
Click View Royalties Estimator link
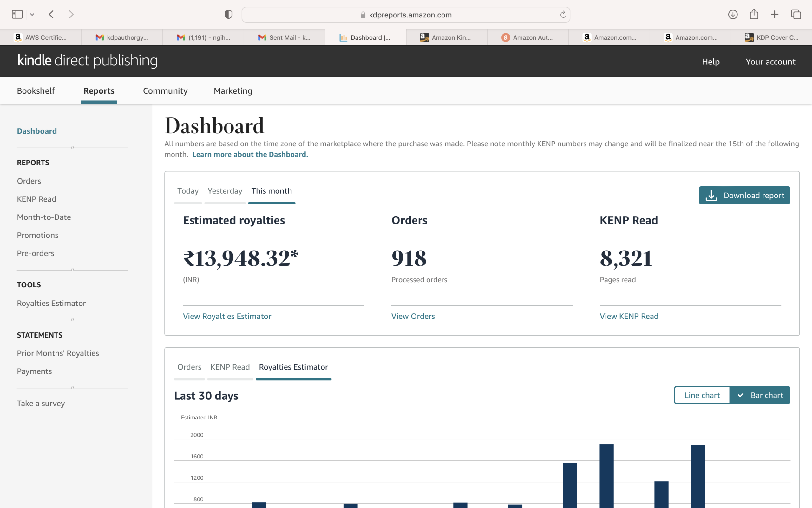pos(227,316)
